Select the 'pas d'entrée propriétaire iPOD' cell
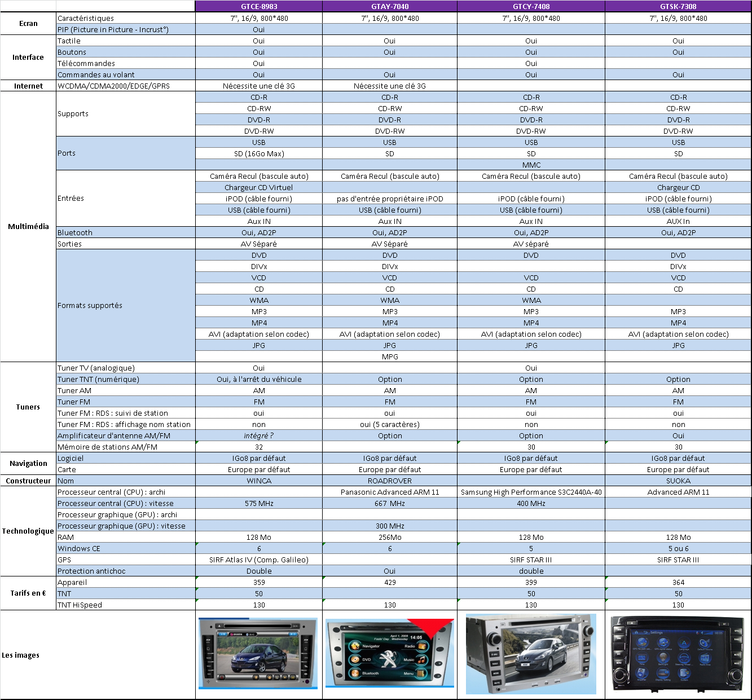 pyautogui.click(x=390, y=199)
